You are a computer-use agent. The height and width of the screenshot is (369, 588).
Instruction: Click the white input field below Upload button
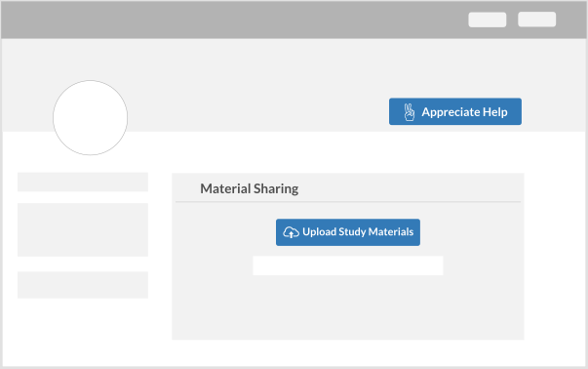click(x=347, y=266)
